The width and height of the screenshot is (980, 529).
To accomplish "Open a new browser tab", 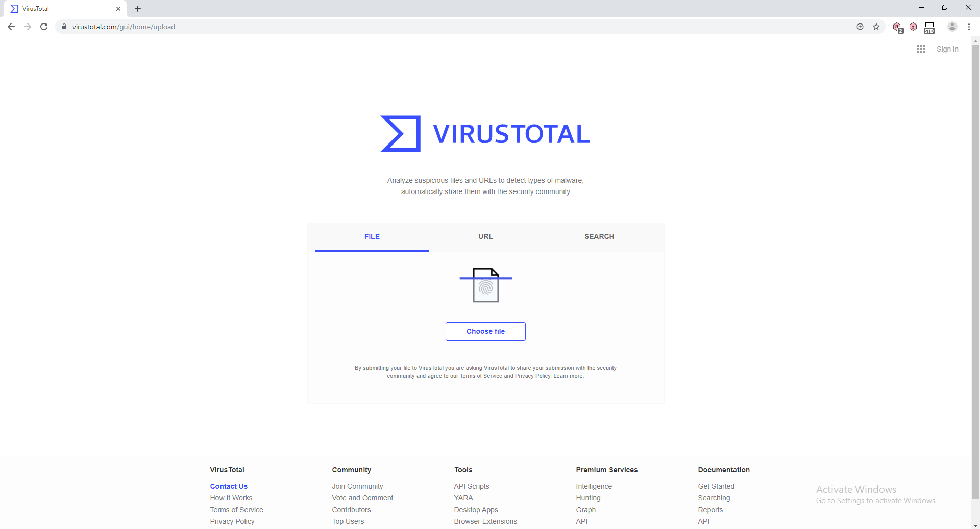I will tap(138, 9).
